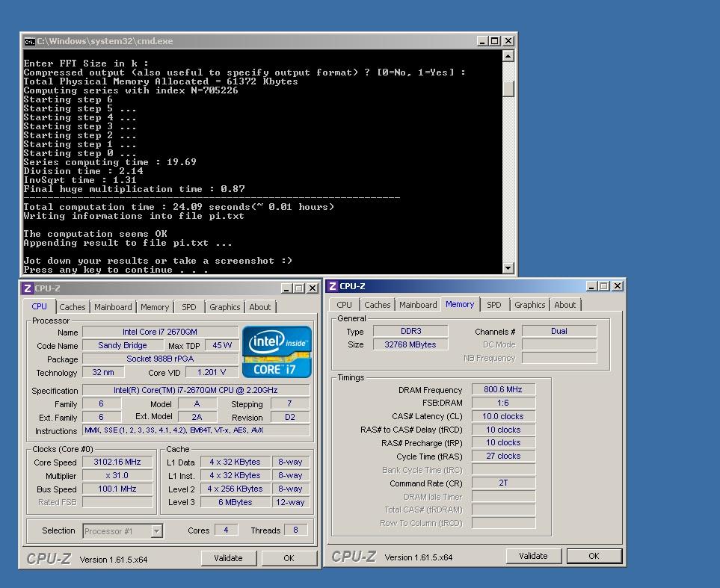Click the left CPU-Z window title icon
The image size is (720, 588).
[x=28, y=288]
